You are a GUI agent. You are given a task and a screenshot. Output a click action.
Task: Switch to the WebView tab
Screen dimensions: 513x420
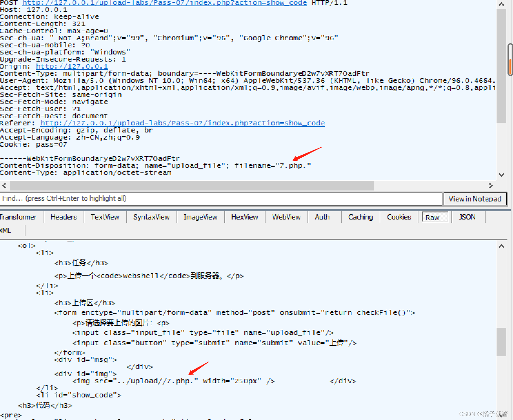[286, 217]
